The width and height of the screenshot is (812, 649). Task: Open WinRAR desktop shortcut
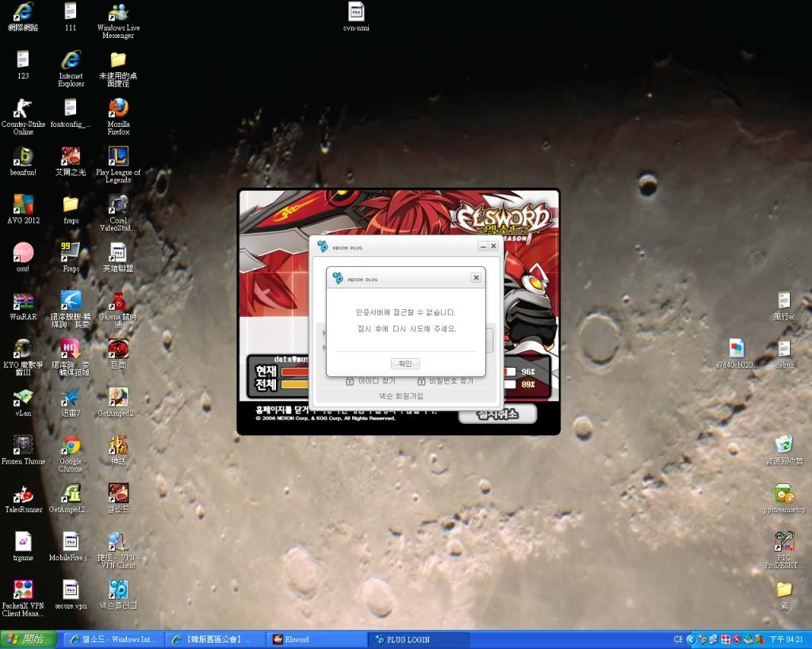pyautogui.click(x=23, y=301)
